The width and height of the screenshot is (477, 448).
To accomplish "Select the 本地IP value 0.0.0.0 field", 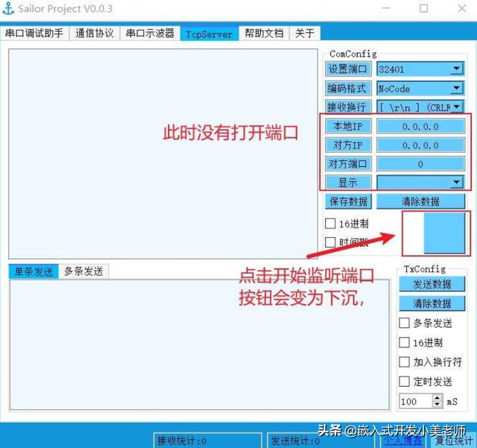I will [420, 126].
